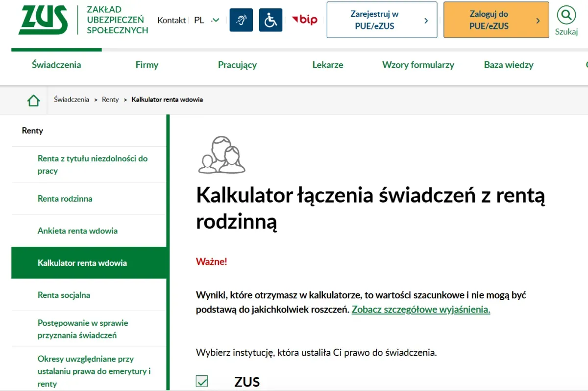Image resolution: width=588 pixels, height=391 pixels.
Task: Open the BIP bulletin icon
Action: [x=304, y=20]
